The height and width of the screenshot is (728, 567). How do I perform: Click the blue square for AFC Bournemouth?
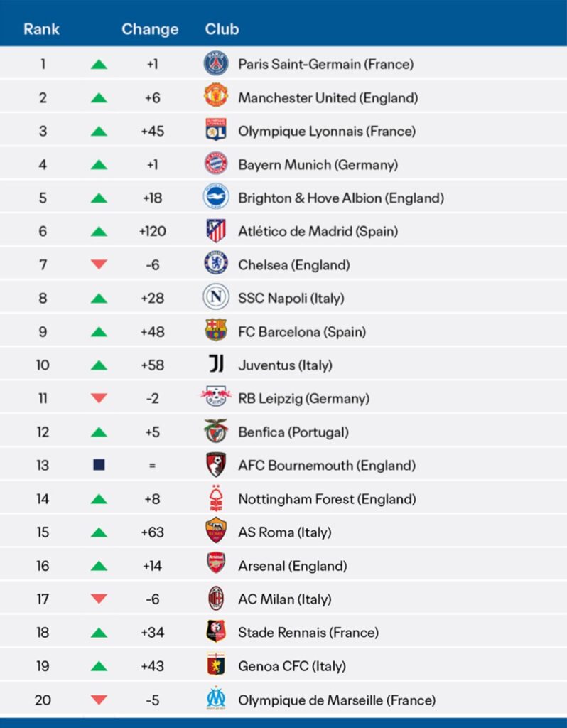click(x=99, y=465)
